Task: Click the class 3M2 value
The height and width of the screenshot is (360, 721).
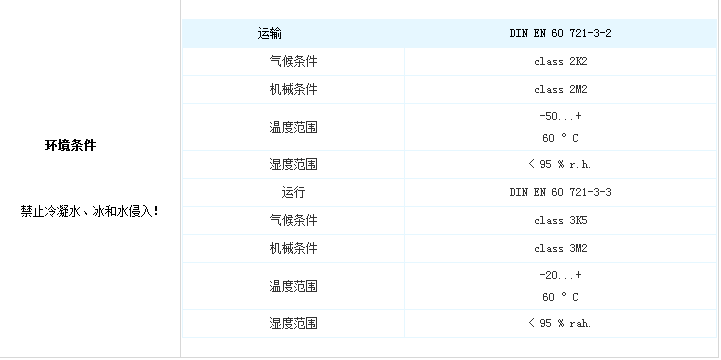Action: (x=561, y=248)
